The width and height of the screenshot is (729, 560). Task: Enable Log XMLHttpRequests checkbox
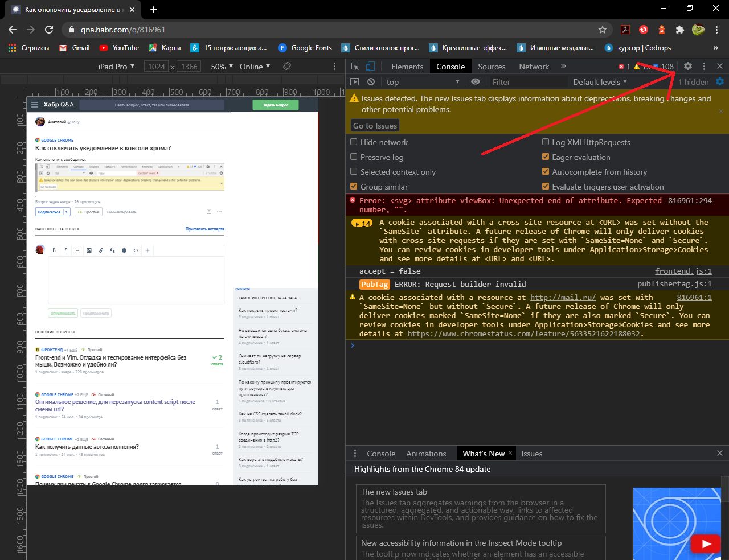(x=546, y=142)
